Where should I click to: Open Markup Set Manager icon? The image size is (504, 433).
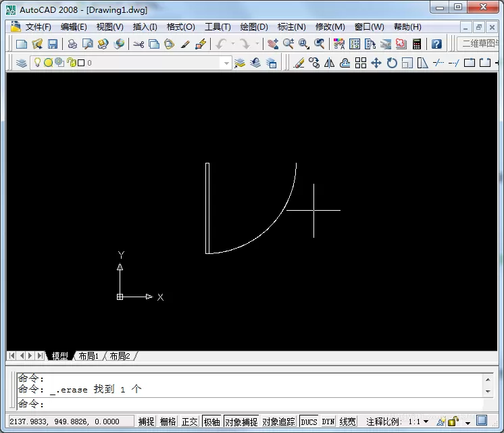pyautogui.click(x=401, y=44)
